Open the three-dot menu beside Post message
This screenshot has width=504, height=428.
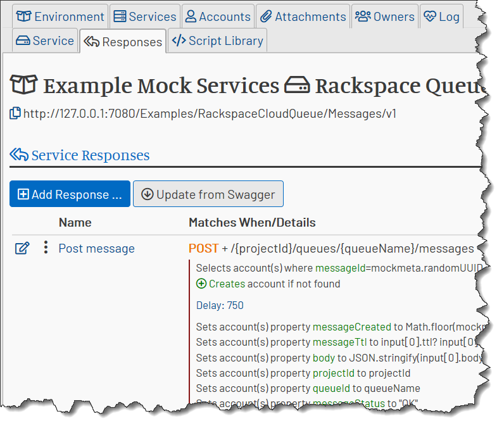pyautogui.click(x=46, y=248)
